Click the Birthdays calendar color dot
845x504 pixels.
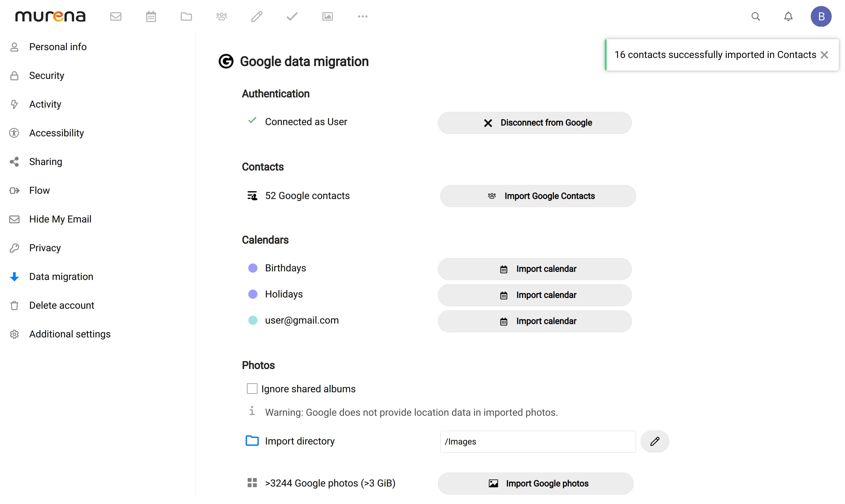pyautogui.click(x=253, y=268)
